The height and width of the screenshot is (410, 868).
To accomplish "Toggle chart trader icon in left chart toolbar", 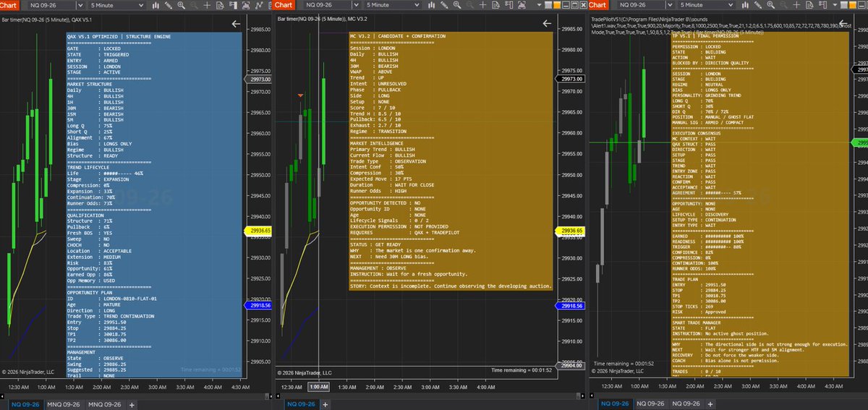I will coord(233,5).
